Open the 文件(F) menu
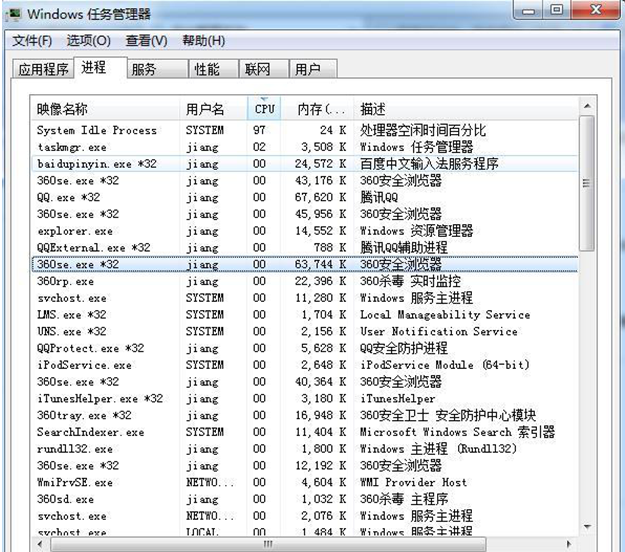This screenshot has height=552, width=625. 32,41
